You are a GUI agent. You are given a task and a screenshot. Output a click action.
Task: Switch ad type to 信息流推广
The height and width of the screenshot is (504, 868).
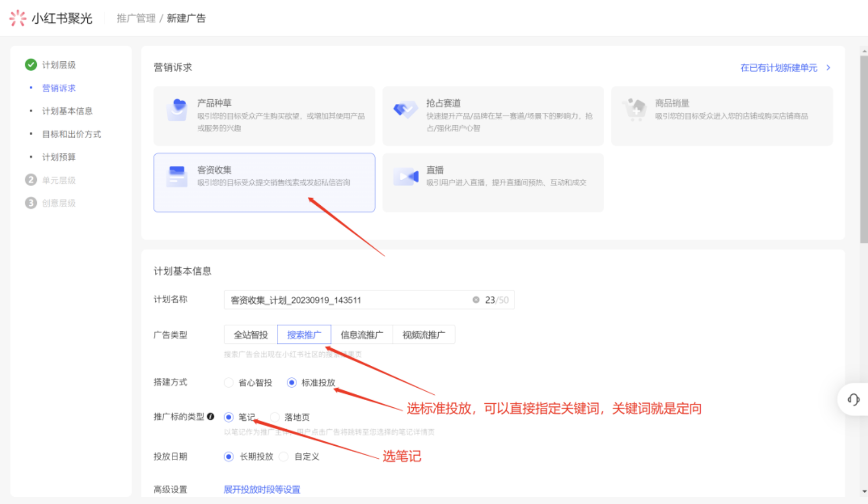click(x=362, y=335)
